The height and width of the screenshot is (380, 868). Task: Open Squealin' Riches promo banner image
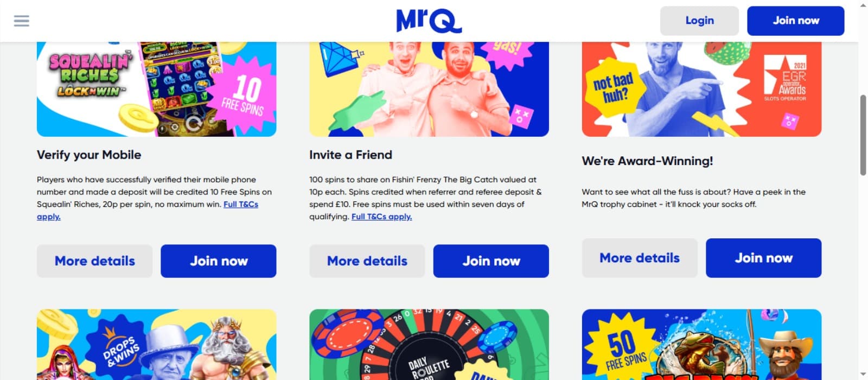[x=156, y=89]
